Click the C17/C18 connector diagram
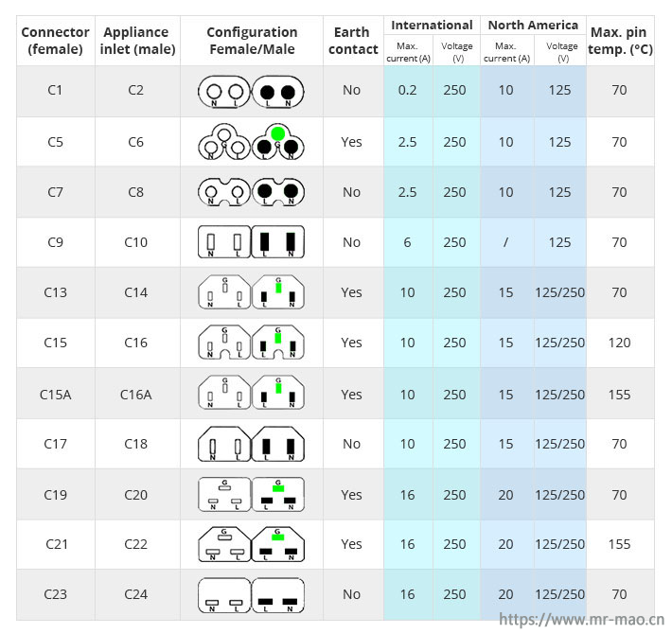 [251, 444]
